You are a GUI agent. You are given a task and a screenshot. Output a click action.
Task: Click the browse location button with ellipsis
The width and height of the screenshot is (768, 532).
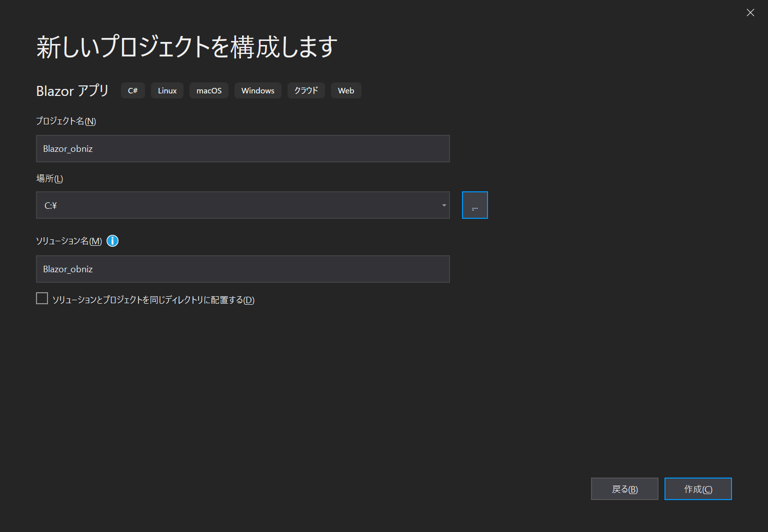pyautogui.click(x=475, y=205)
